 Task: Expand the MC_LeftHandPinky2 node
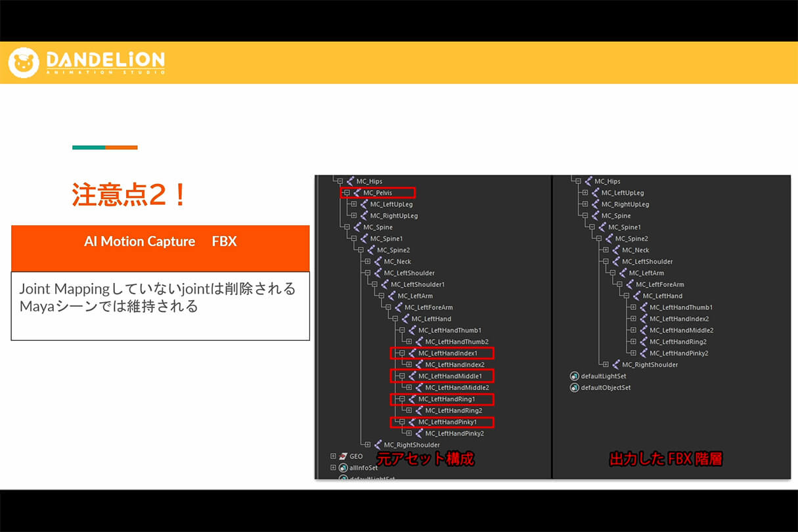click(x=409, y=433)
